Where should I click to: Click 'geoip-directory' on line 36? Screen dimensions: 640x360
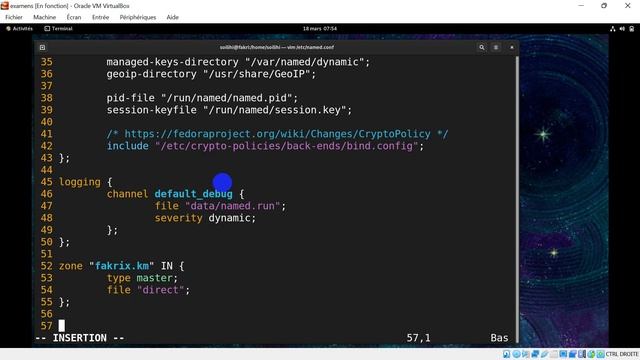tap(151, 74)
